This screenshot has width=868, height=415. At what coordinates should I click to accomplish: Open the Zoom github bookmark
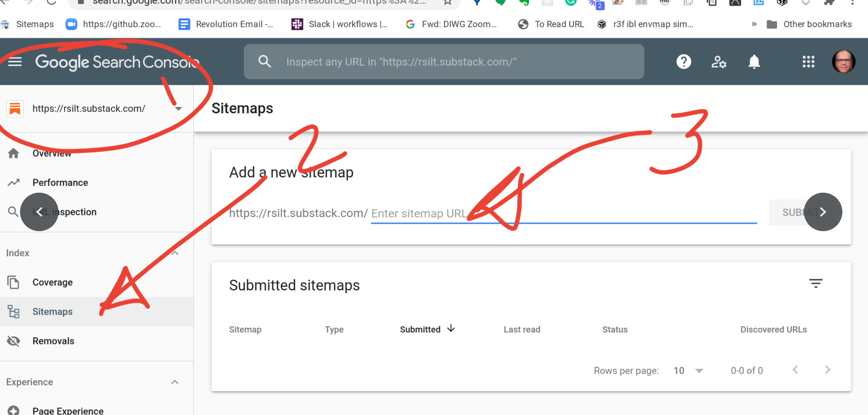[113, 24]
